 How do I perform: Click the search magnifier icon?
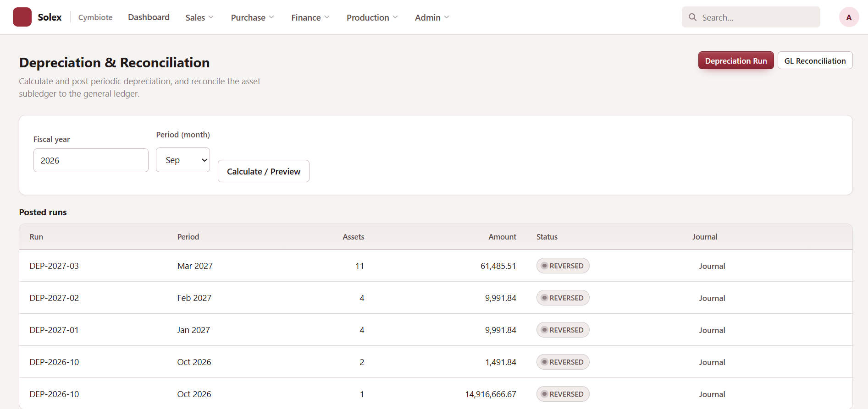tap(692, 17)
